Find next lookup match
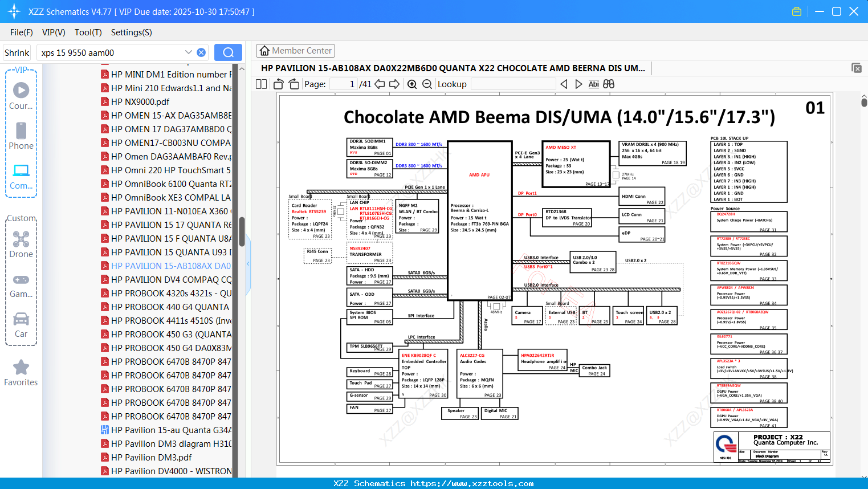The height and width of the screenshot is (489, 868). [578, 84]
